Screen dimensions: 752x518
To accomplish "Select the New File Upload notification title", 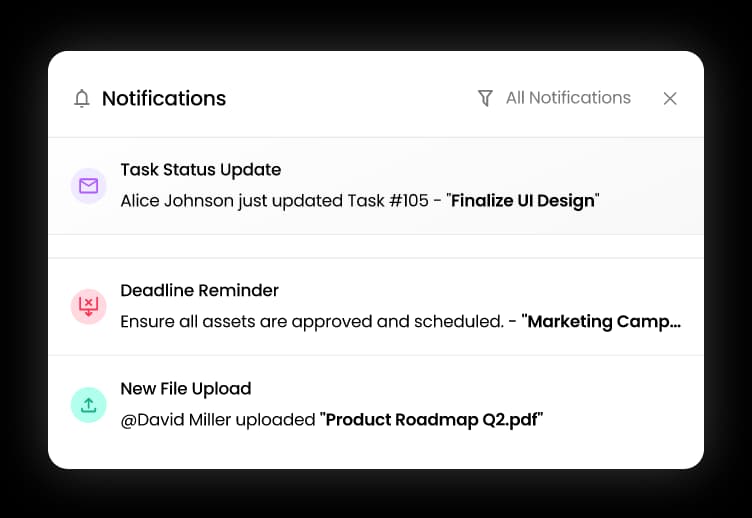I will point(186,388).
